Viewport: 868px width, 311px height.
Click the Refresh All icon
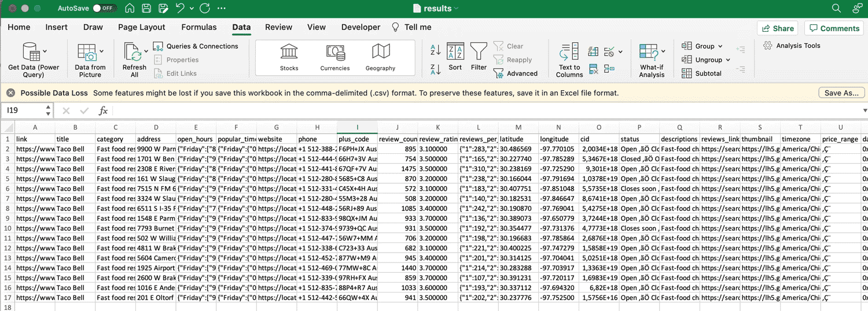133,52
